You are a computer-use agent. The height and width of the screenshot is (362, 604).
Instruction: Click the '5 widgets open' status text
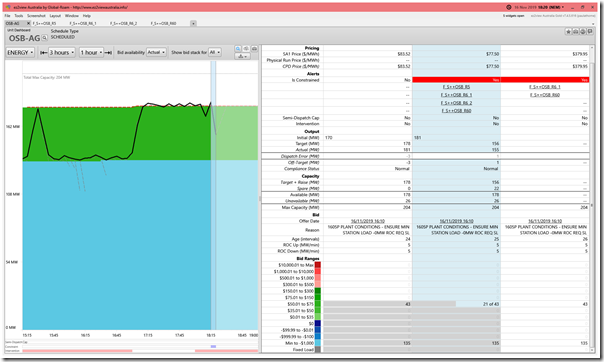pos(513,16)
